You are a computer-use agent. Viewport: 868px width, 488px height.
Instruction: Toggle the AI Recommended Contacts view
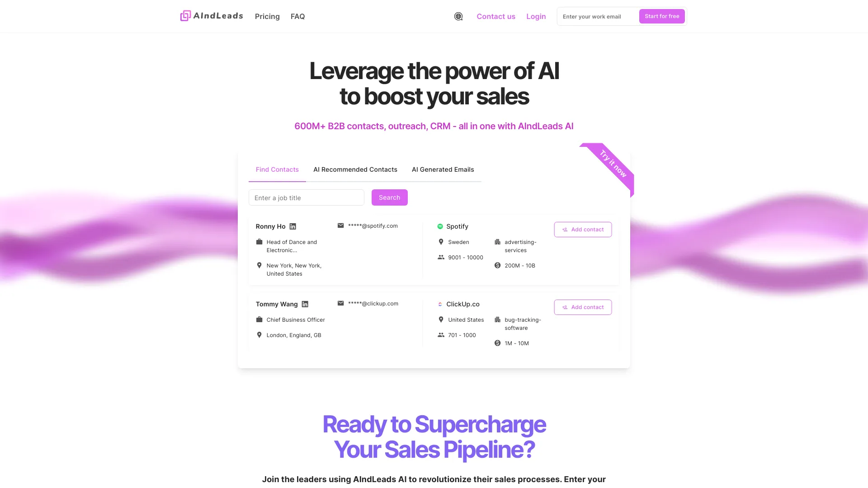tap(355, 169)
